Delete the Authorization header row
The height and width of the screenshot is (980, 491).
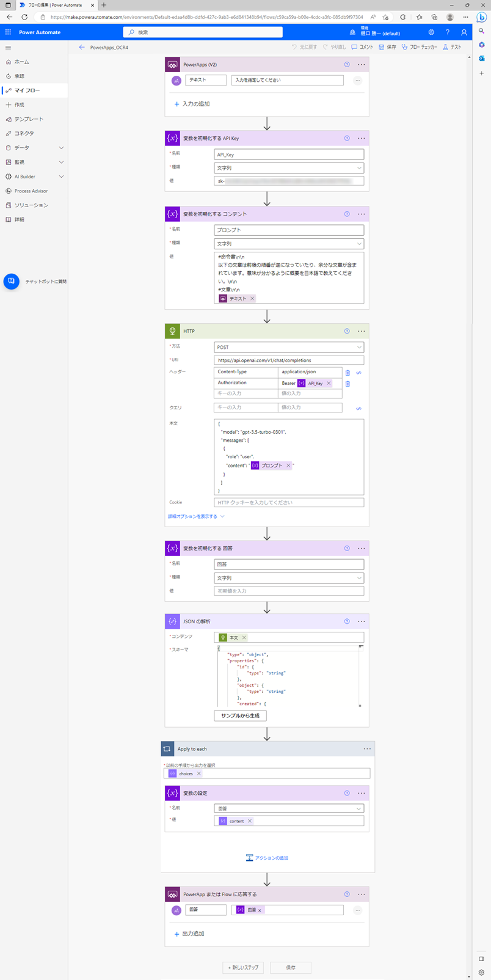point(347,384)
